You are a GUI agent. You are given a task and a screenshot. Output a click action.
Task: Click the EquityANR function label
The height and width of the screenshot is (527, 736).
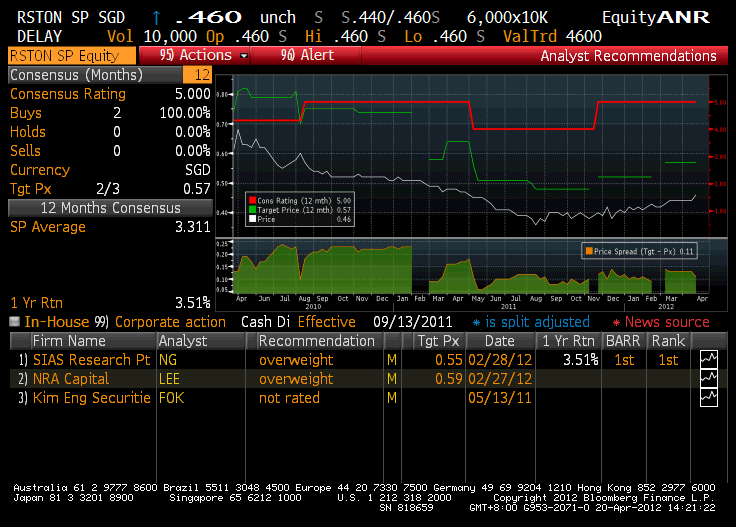(x=655, y=17)
